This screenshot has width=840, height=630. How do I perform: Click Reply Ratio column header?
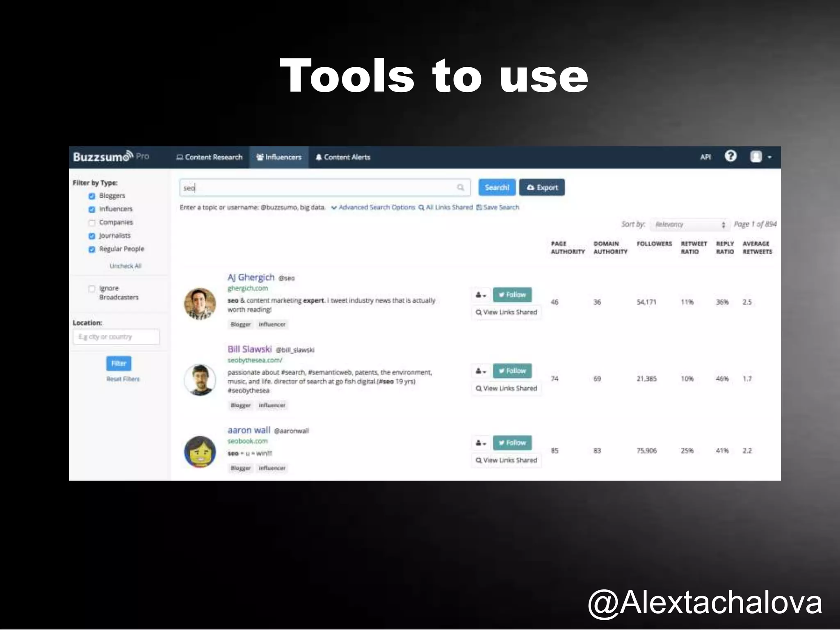(725, 248)
